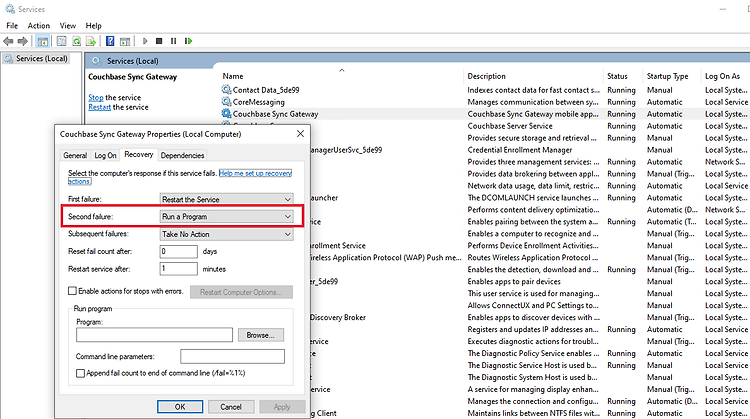Click Cancel in the properties dialog
The width and height of the screenshot is (750, 419).
tap(231, 407)
